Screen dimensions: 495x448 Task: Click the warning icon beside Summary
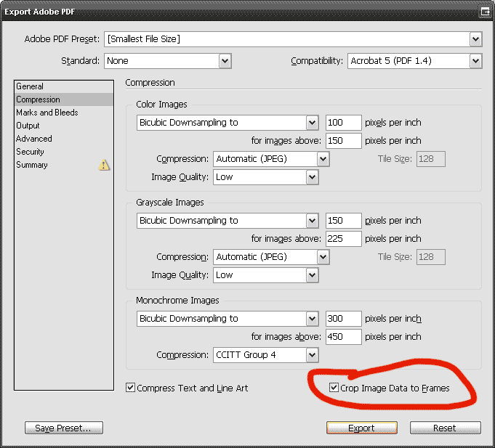coord(104,165)
